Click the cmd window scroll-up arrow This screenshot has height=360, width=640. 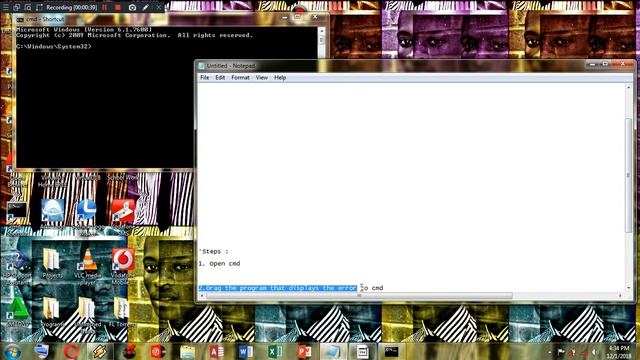pyautogui.click(x=321, y=31)
